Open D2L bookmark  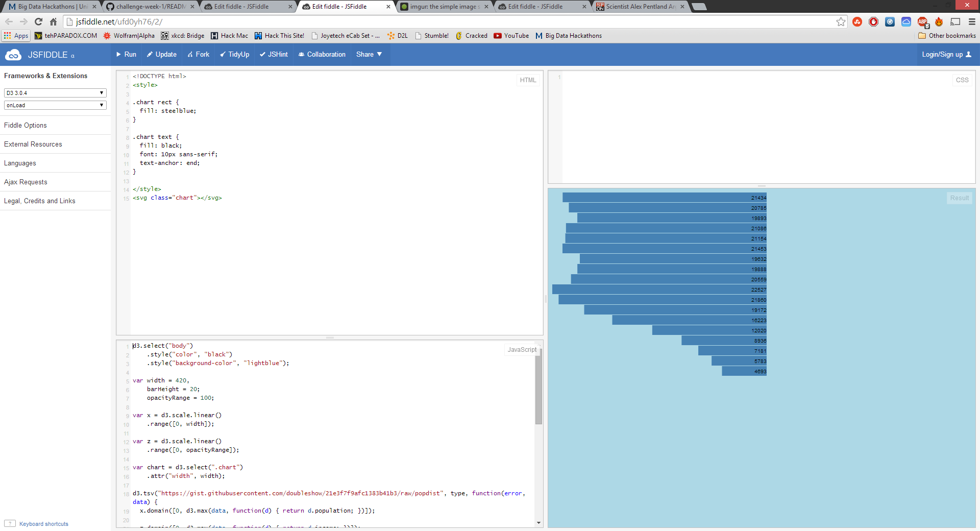tap(398, 36)
